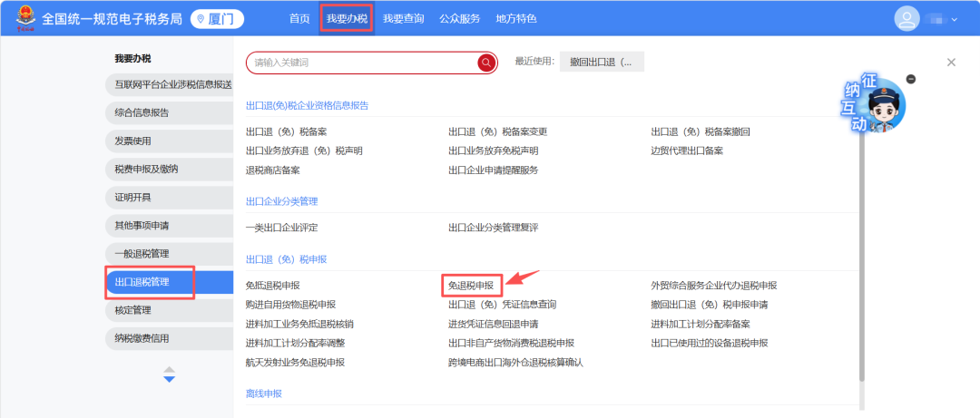This screenshot has height=418, width=980.
Task: Click recently used 撤回出口退 button
Action: pyautogui.click(x=602, y=62)
